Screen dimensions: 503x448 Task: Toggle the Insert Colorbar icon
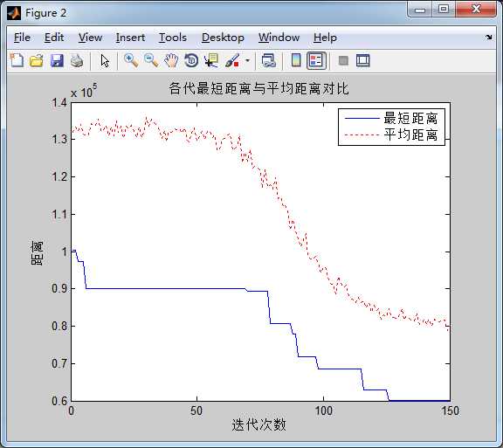coord(296,60)
